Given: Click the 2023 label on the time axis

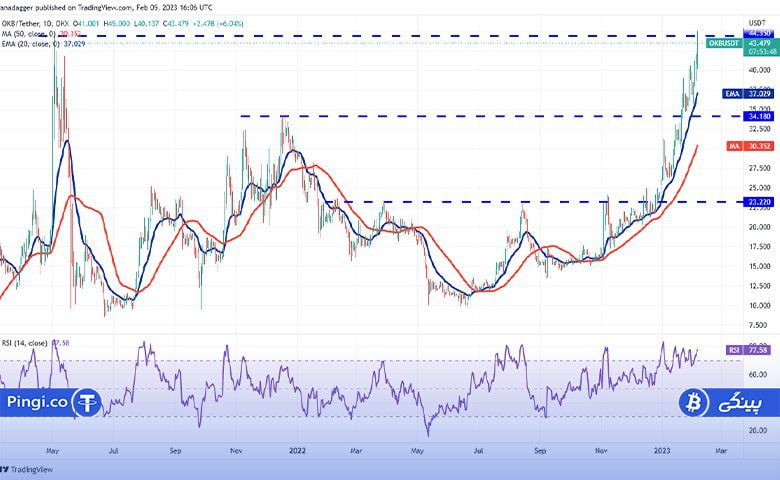Looking at the screenshot, I should point(662,451).
